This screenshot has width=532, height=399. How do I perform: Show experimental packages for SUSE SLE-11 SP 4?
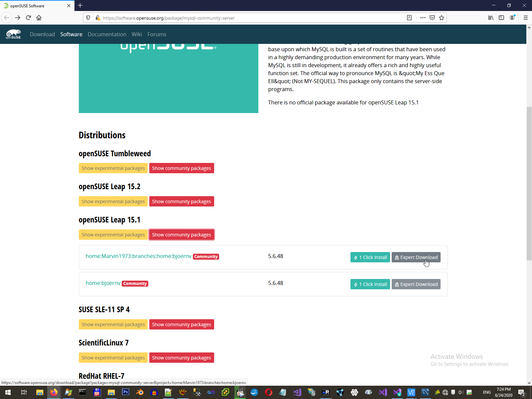click(x=113, y=325)
